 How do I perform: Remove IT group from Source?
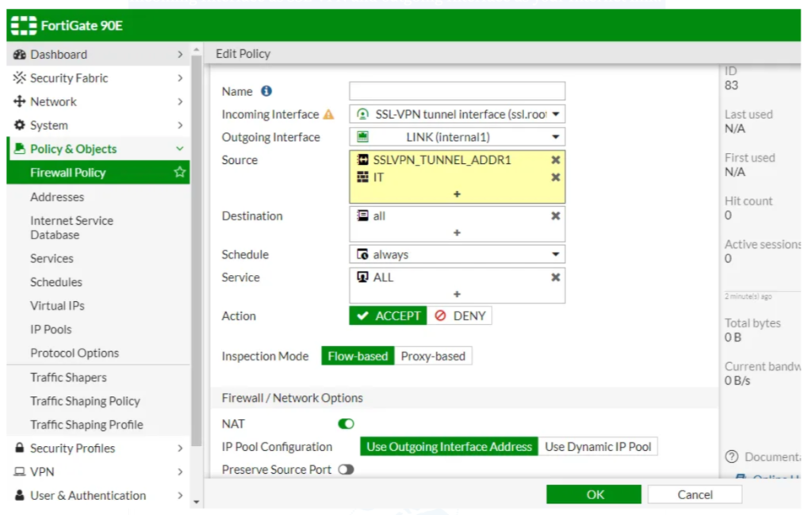(556, 177)
